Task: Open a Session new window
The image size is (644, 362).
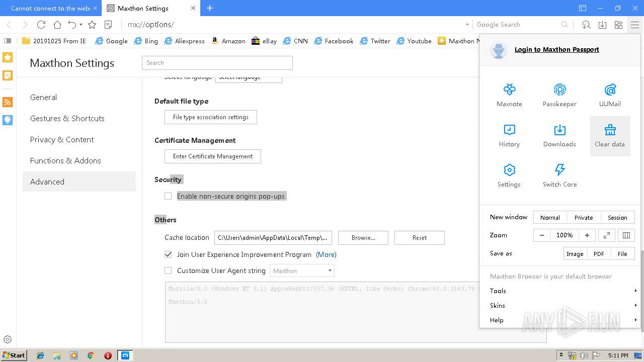Action: click(x=617, y=217)
